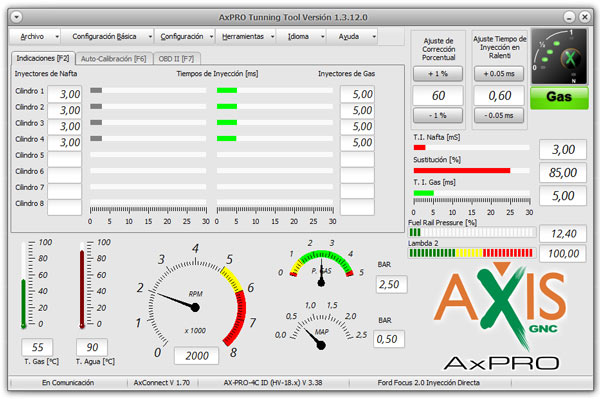Image resolution: width=600 pixels, height=399 pixels.
Task: Click the fuel switch gauge icon
Action: click(559, 57)
